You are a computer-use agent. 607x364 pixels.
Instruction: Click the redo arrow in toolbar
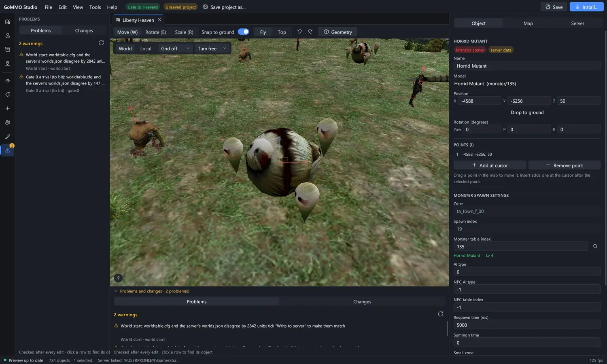(310, 32)
